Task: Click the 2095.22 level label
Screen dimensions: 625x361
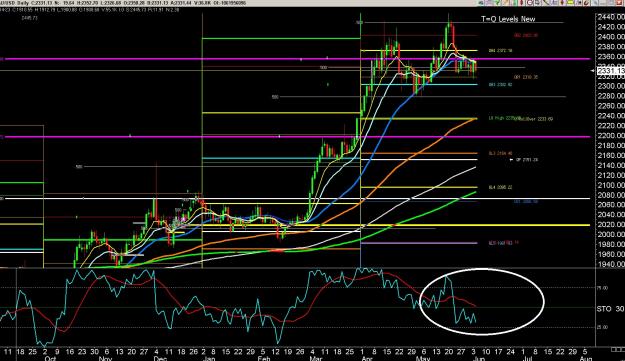Action: 500,187
